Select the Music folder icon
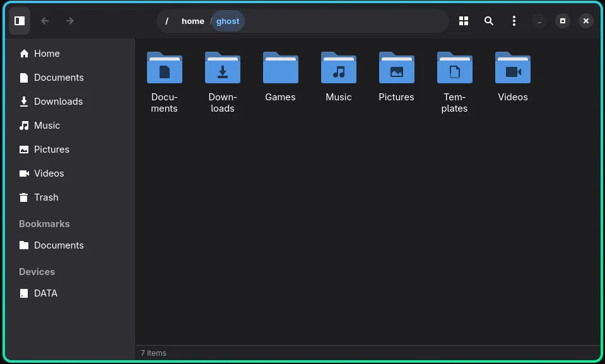 [339, 68]
